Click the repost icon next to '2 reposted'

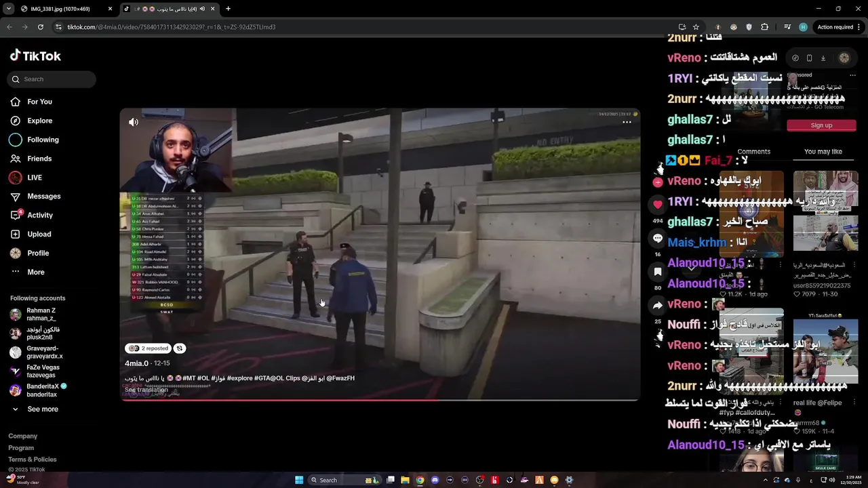pos(180,348)
